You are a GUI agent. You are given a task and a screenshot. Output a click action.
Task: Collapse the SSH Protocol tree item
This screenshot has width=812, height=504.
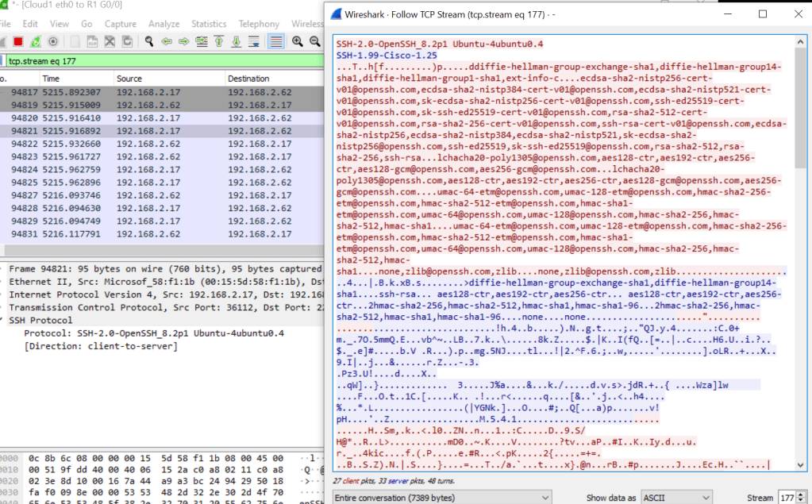click(3, 321)
